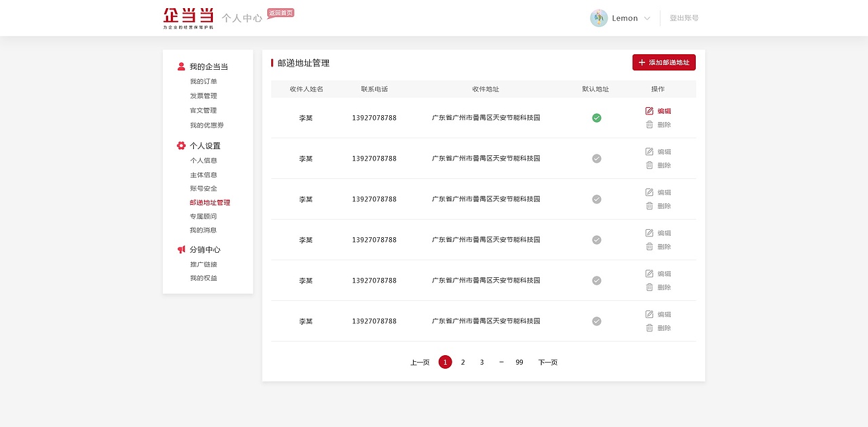Set the second address as default via gray checkmark
The width and height of the screenshot is (868, 427).
(596, 158)
